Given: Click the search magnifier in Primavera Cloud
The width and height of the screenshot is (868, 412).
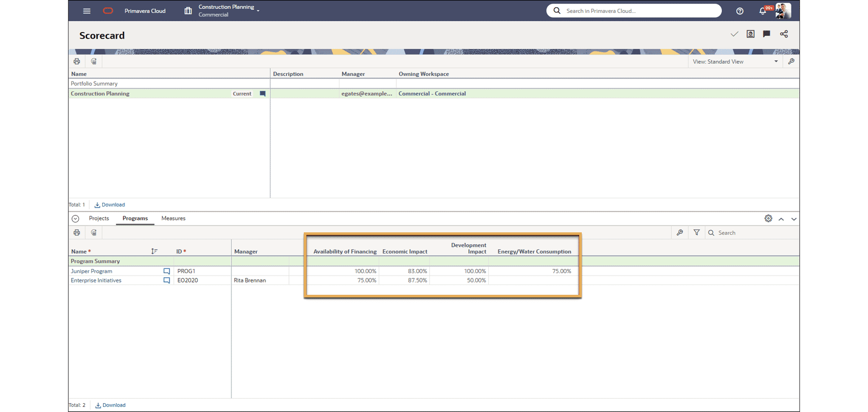Looking at the screenshot, I should point(557,11).
